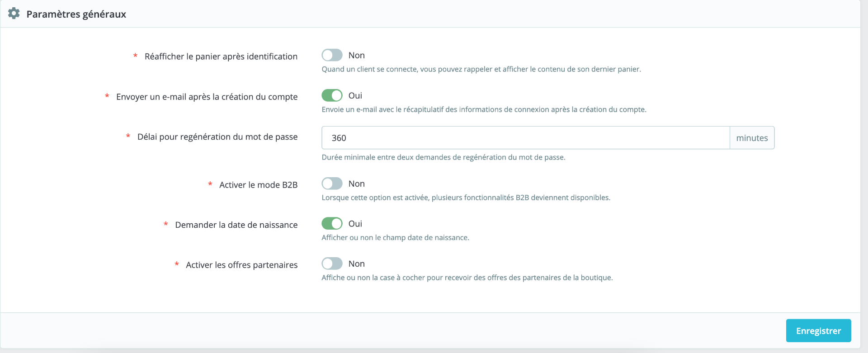Screen dimensions: 868x353
Task: Turn off Demander la date de naissance switch
Action: pyautogui.click(x=332, y=223)
